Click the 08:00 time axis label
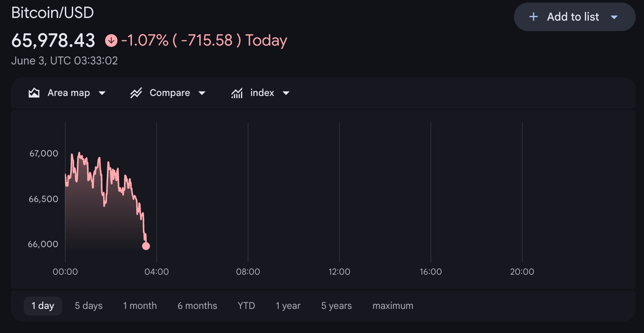The width and height of the screenshot is (644, 333). coord(248,272)
